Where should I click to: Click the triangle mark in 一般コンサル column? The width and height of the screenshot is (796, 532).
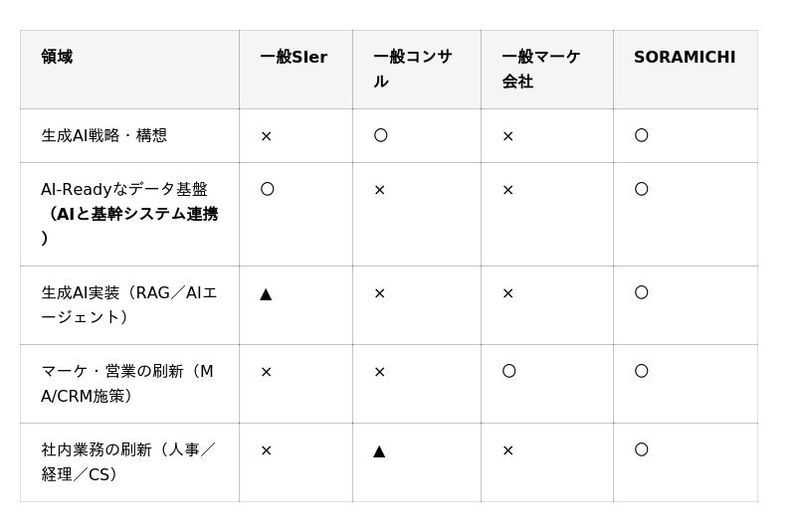(x=379, y=451)
